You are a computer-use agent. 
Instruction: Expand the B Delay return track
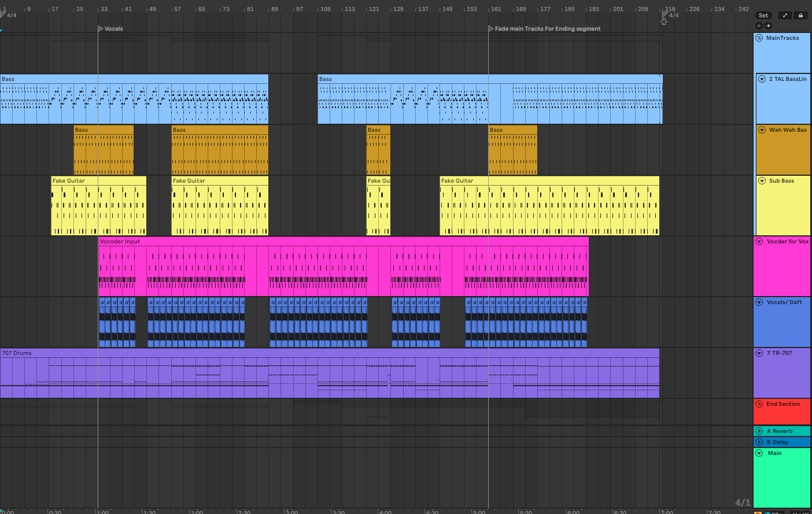pos(759,442)
